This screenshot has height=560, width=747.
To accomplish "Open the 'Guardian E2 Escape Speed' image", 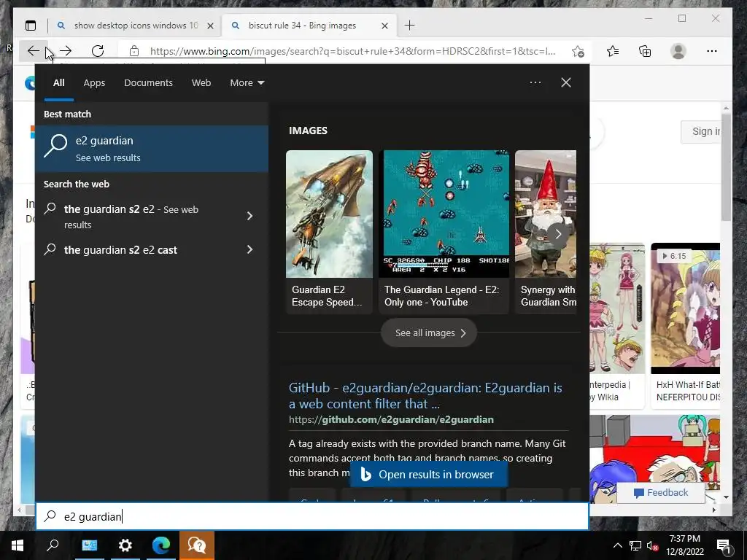I will coord(329,232).
